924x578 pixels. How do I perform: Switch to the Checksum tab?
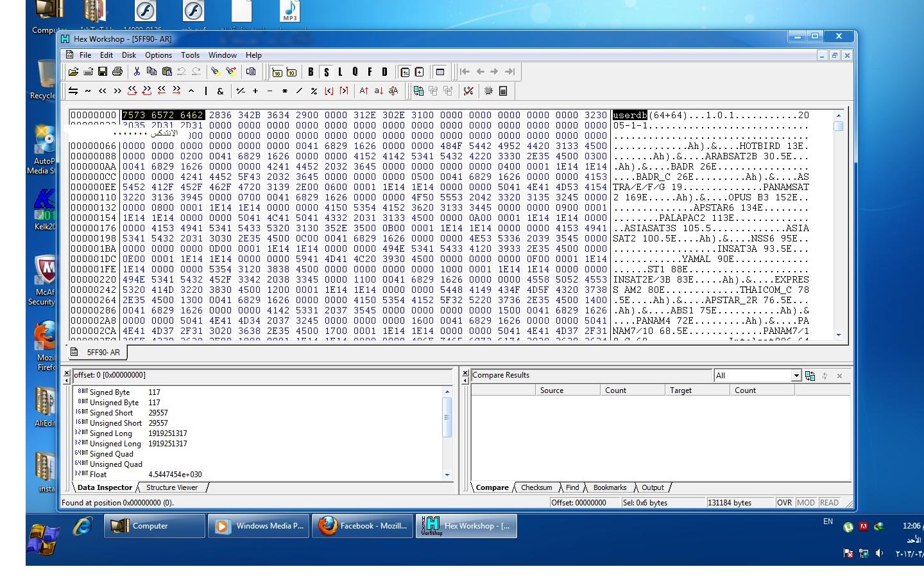536,487
